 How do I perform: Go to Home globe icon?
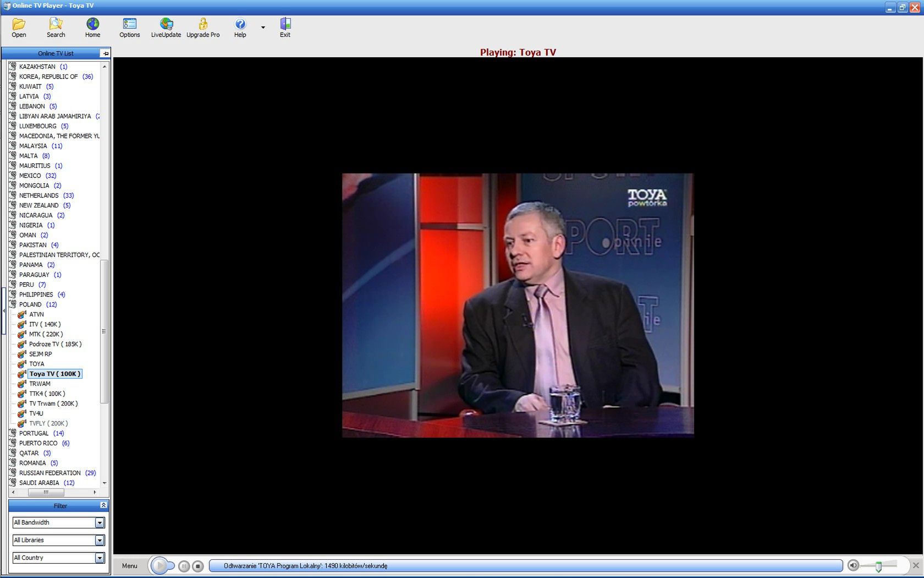click(92, 28)
